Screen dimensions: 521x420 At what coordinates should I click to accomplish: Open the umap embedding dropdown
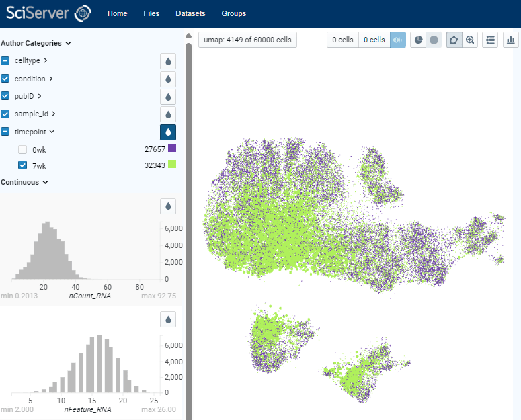click(247, 40)
